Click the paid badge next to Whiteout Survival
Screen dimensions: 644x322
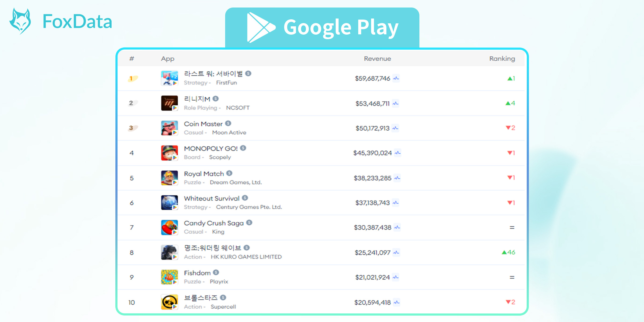tap(245, 198)
